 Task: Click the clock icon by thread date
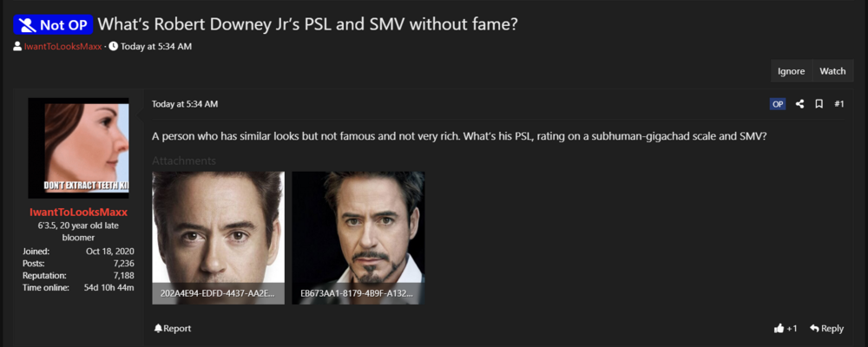(x=114, y=47)
